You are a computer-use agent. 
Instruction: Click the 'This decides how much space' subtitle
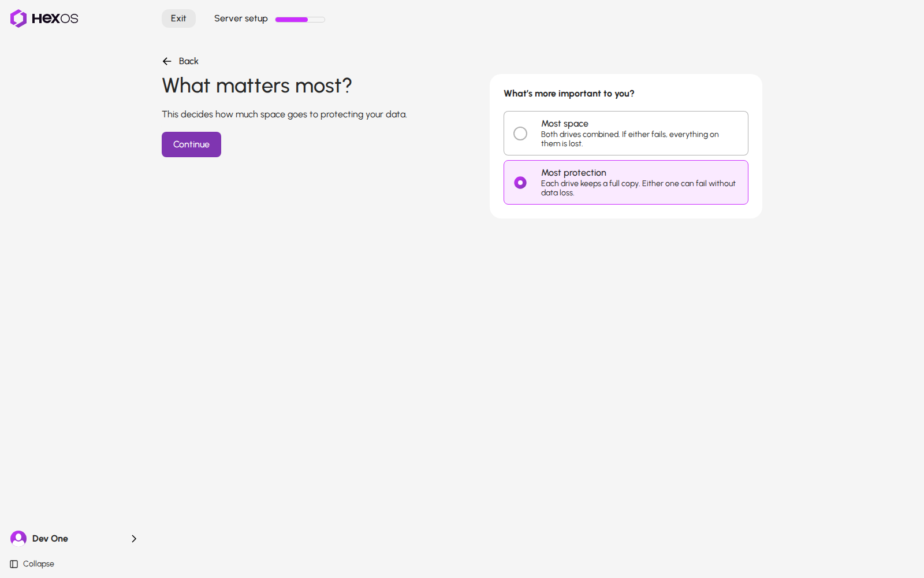click(284, 114)
